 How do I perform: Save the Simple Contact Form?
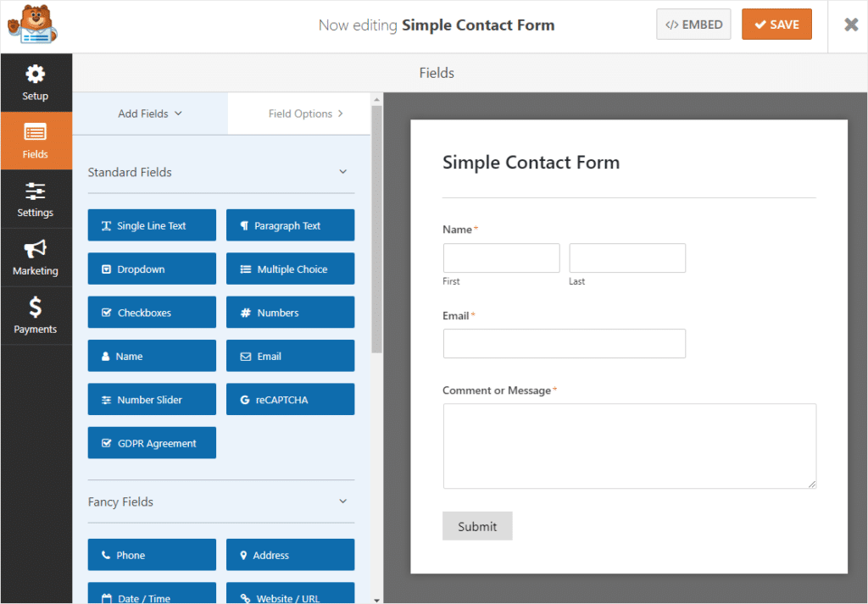point(776,24)
